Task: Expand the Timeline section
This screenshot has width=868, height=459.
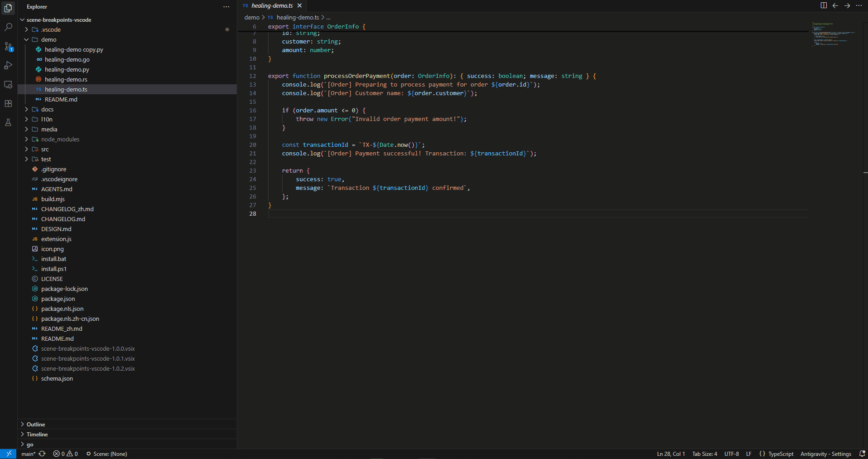Action: 127,434
